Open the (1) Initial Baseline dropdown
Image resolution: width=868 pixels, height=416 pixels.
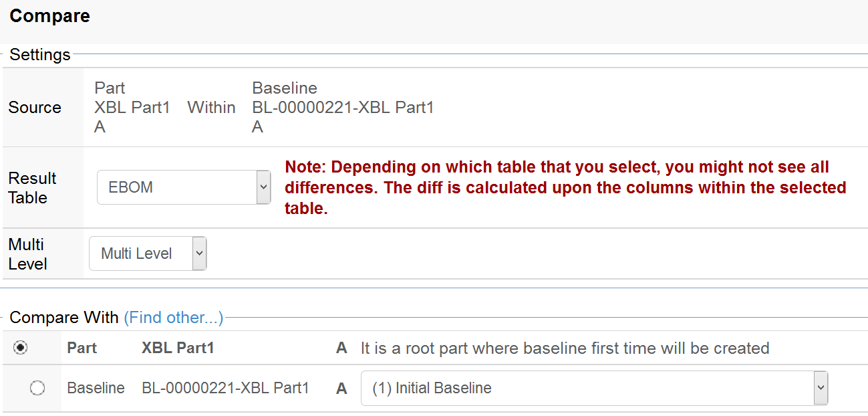click(x=594, y=388)
